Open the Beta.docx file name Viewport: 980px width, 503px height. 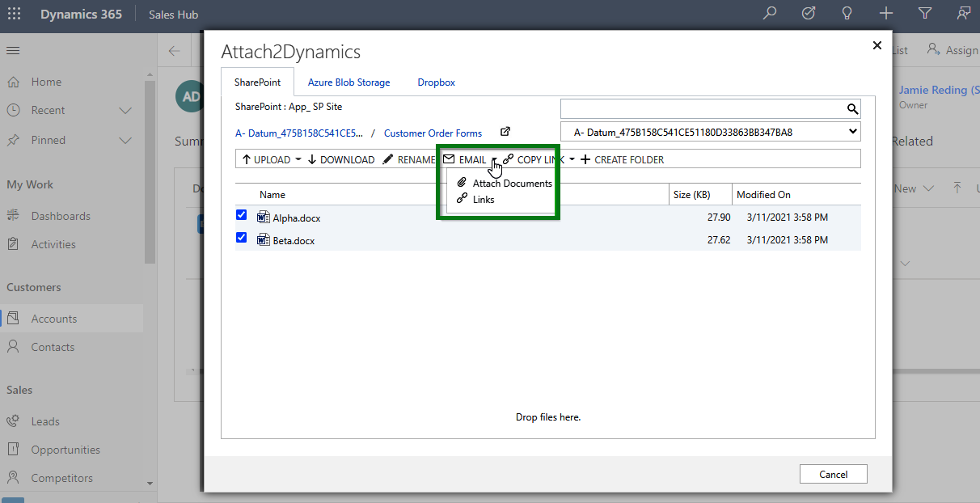click(294, 240)
